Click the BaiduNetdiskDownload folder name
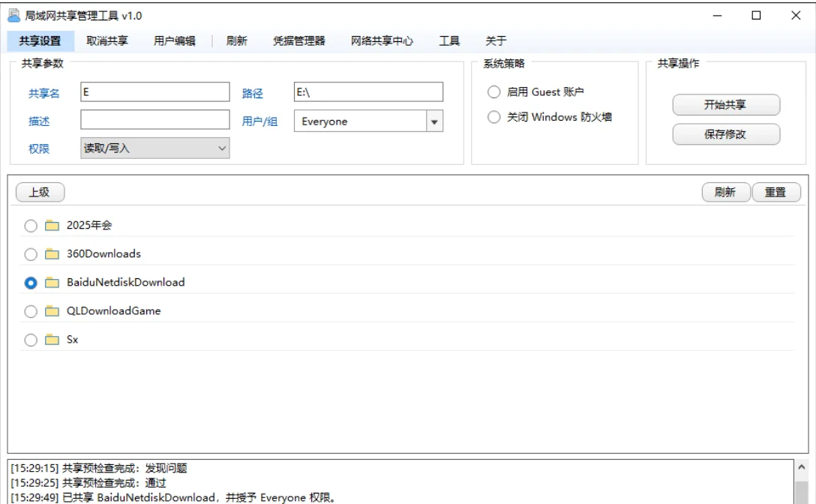Image resolution: width=816 pixels, height=504 pixels. pyautogui.click(x=126, y=283)
